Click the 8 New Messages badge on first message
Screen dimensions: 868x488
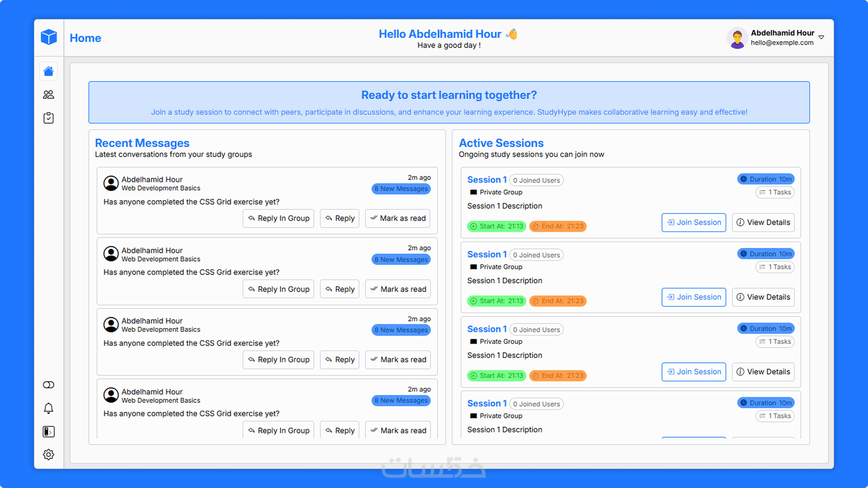(401, 189)
